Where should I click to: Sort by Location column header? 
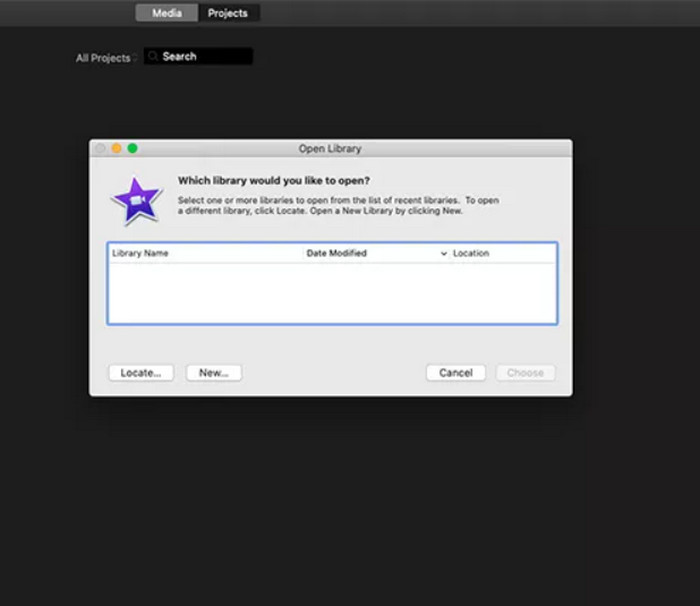pyautogui.click(x=503, y=253)
